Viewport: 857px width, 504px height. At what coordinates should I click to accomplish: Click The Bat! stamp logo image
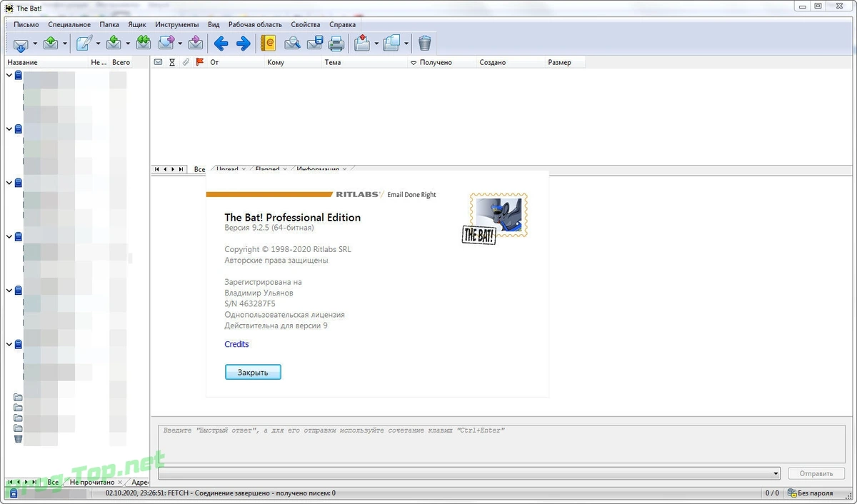(x=495, y=218)
